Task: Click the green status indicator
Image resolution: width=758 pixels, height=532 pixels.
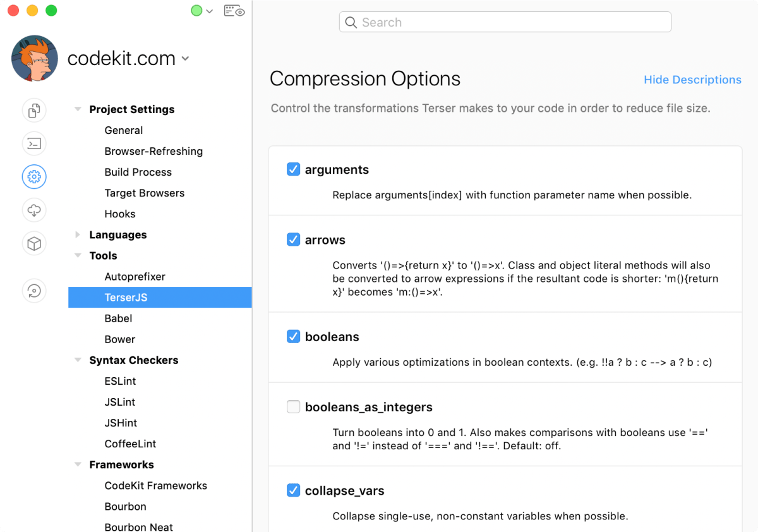Action: 196,11
